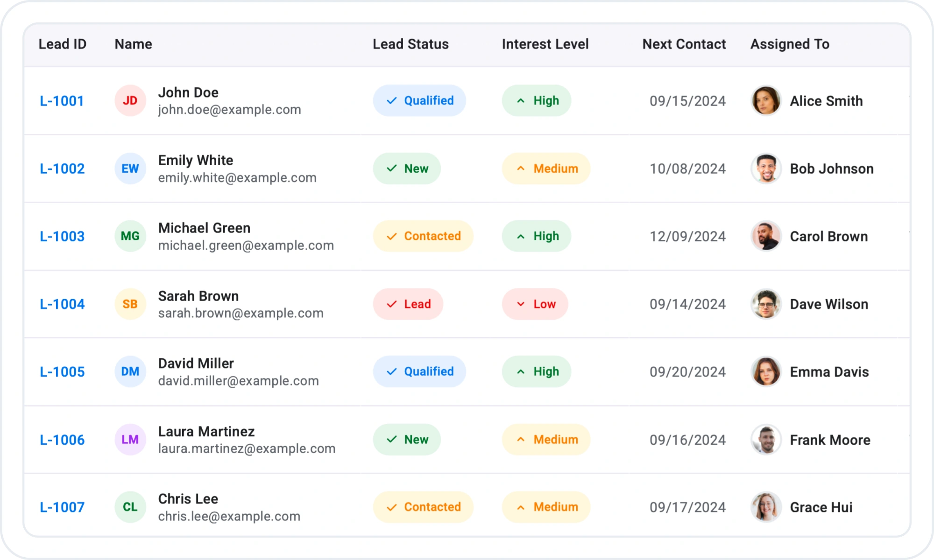Open lead L-1007 link
934x560 pixels.
(62, 507)
